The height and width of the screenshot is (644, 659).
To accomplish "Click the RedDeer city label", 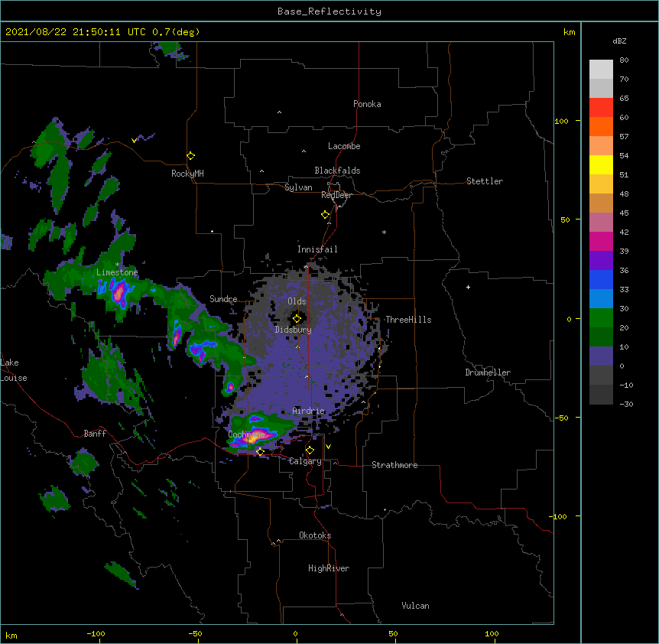I will [x=336, y=195].
